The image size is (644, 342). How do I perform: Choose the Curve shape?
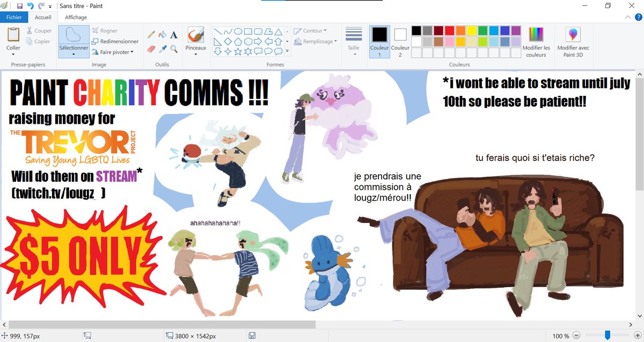pos(228,31)
